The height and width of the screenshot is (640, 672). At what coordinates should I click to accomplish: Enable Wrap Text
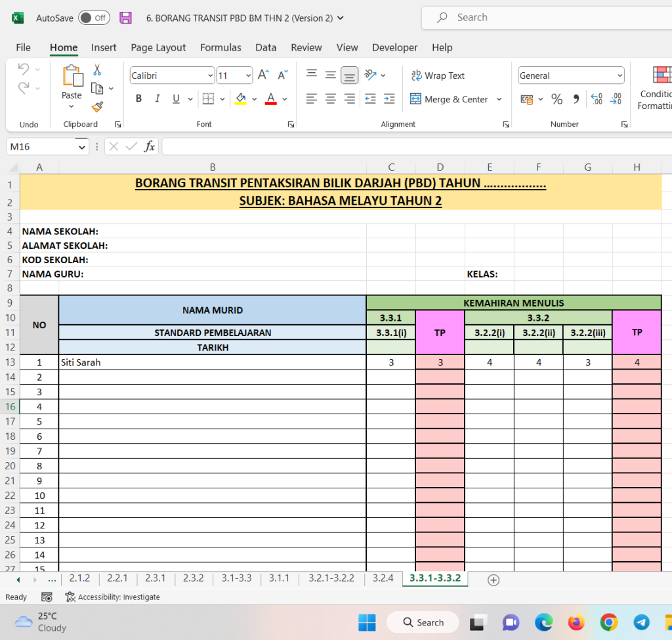[x=438, y=75]
